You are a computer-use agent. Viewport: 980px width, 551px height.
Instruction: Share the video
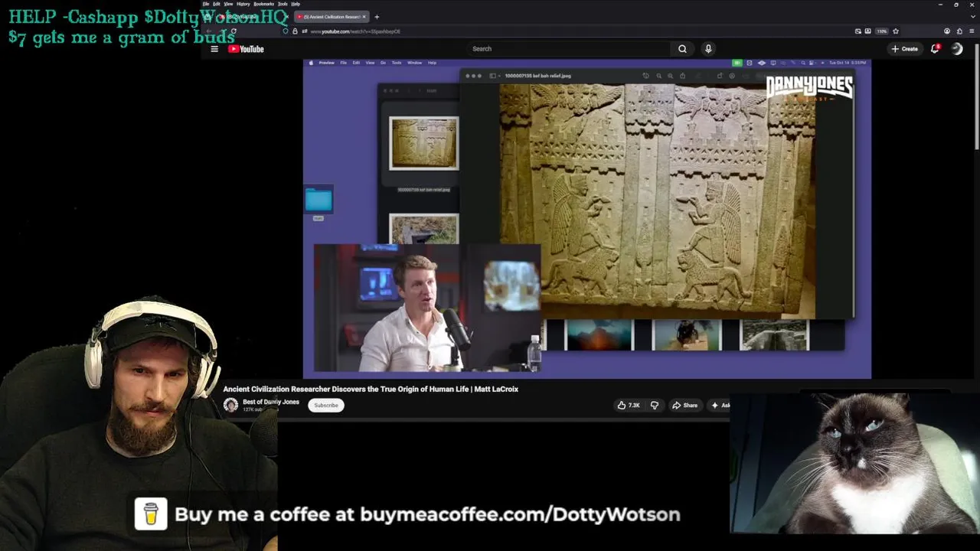pos(684,405)
